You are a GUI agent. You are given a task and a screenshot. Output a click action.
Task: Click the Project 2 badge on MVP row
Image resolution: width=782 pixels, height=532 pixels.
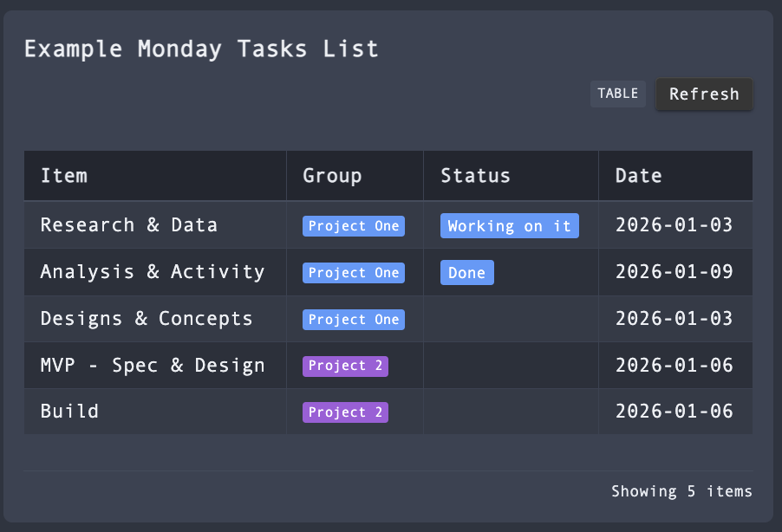pos(345,365)
